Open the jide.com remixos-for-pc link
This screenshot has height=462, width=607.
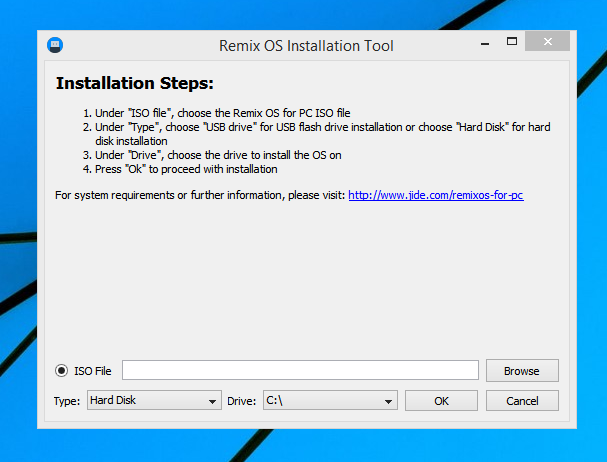pyautogui.click(x=436, y=195)
